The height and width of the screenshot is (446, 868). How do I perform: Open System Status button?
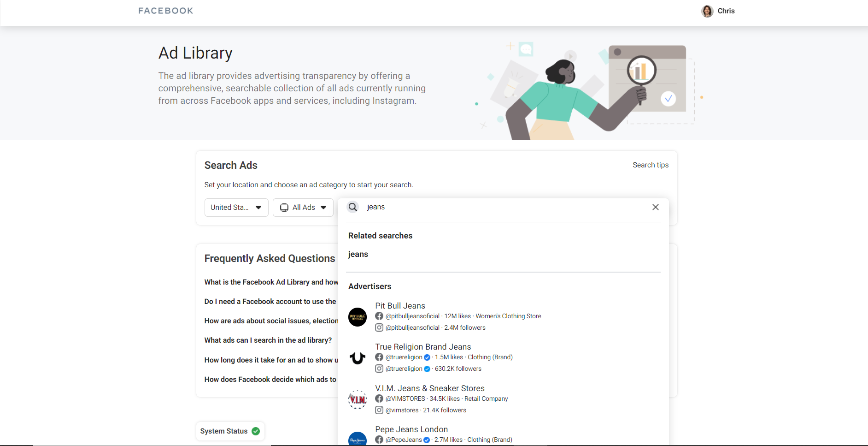point(230,431)
